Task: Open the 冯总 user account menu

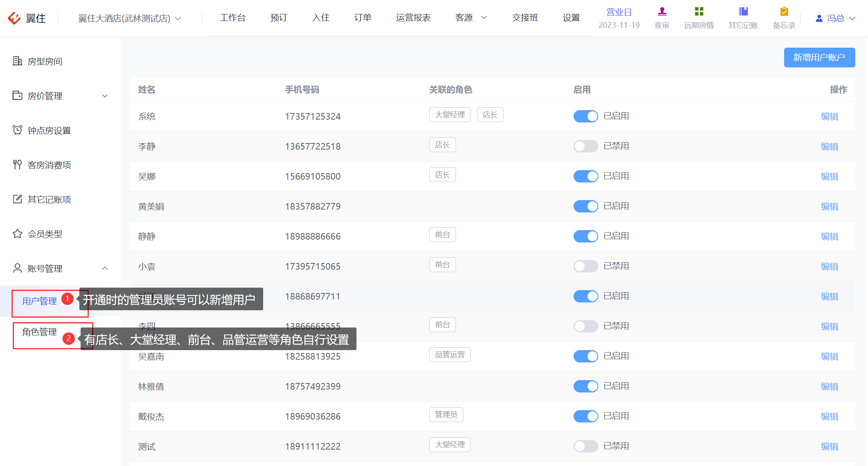Action: (x=835, y=18)
